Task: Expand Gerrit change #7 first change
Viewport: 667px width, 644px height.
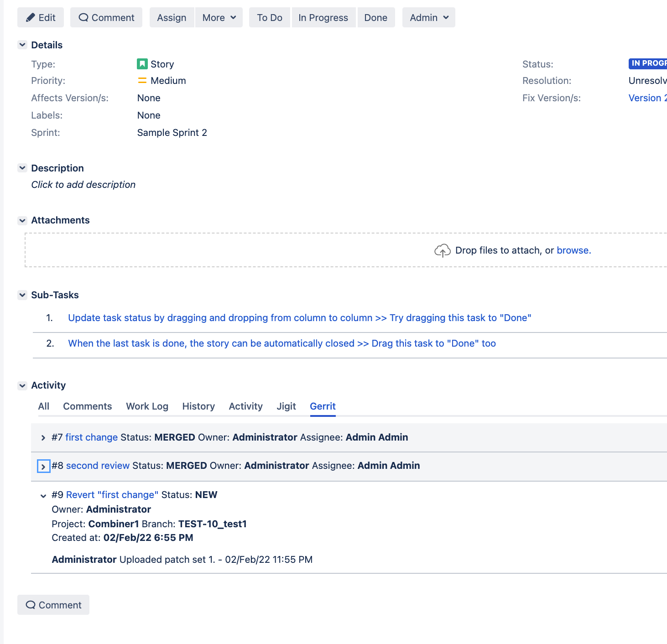Action: coord(43,437)
